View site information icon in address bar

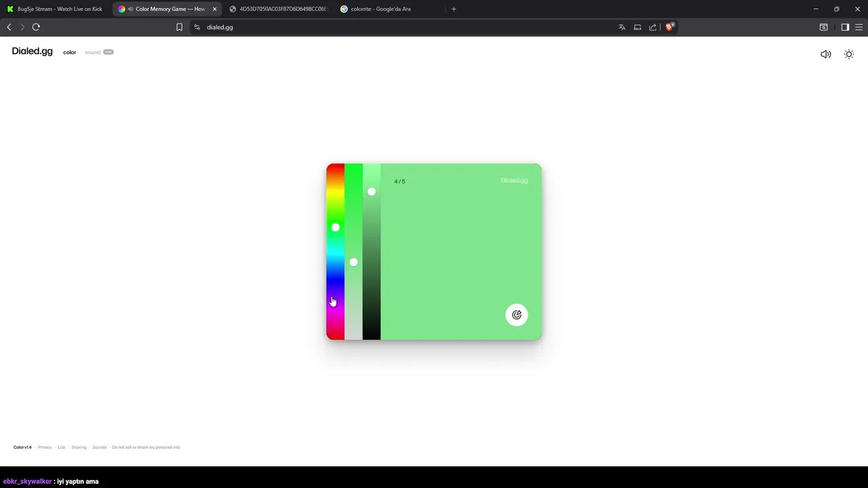click(197, 27)
